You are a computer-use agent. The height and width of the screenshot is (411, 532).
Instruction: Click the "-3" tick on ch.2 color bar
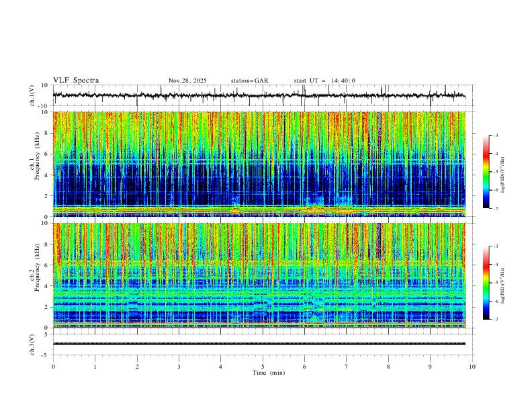click(496, 246)
